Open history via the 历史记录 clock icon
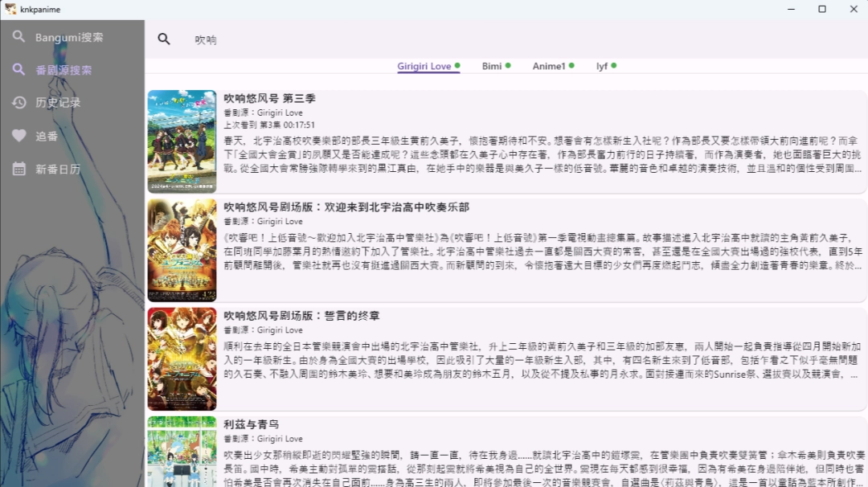The width and height of the screenshot is (868, 487). pos(19,102)
